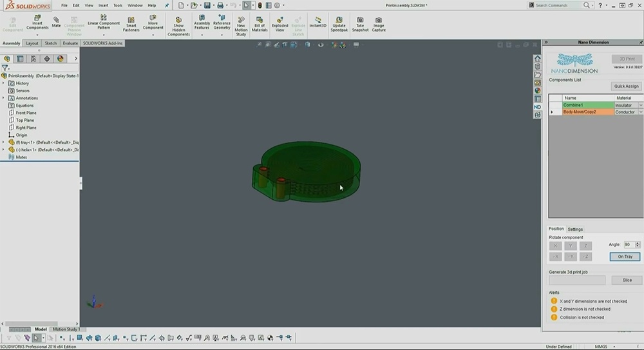Open Move Component dropdown arrow
The image size is (644, 350).
(x=153, y=35)
